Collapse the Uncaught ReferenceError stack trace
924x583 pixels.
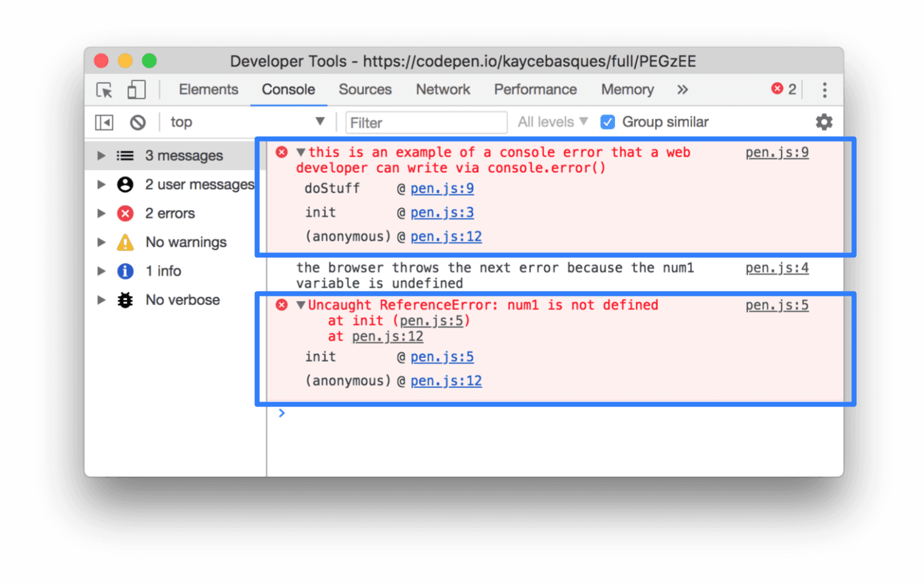[x=301, y=305]
